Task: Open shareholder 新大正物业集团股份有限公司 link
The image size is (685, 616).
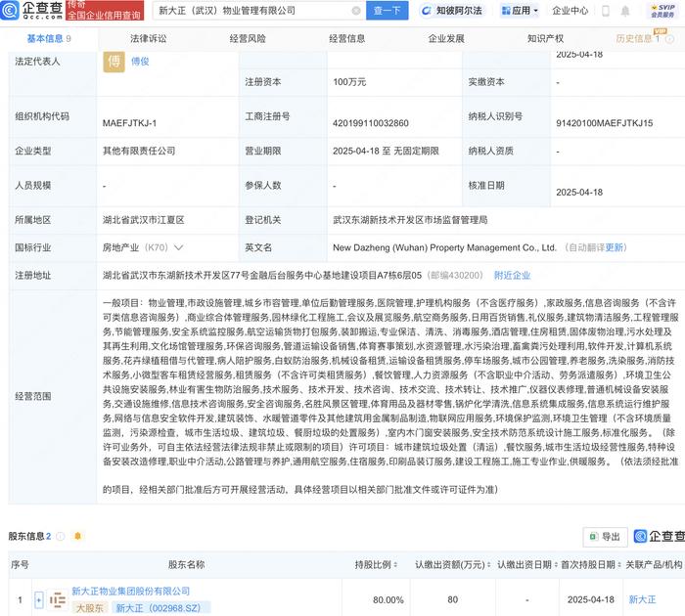Action: (130, 592)
